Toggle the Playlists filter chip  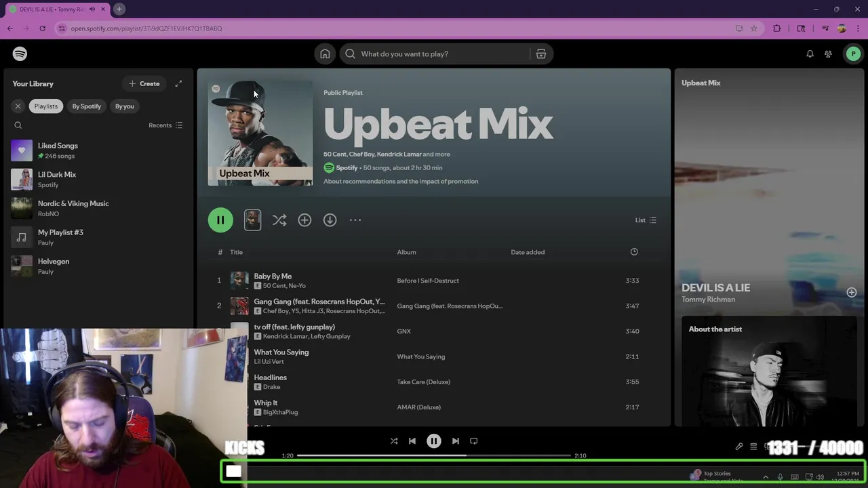pyautogui.click(x=46, y=106)
